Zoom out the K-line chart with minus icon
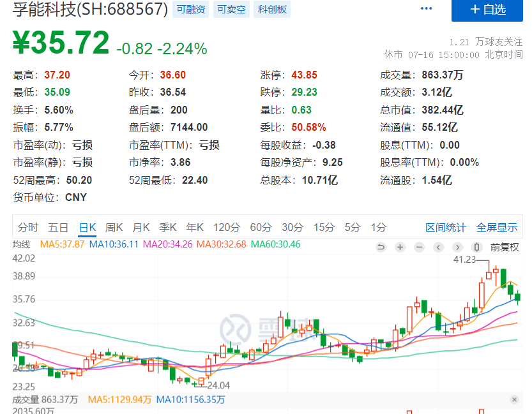The height and width of the screenshot is (414, 532). (x=420, y=248)
